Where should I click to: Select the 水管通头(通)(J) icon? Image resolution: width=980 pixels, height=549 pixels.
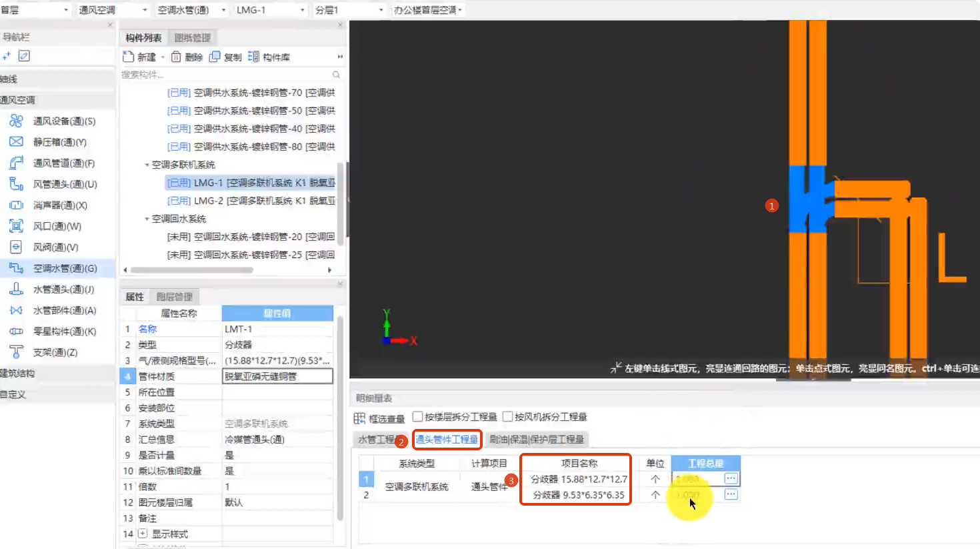click(16, 289)
